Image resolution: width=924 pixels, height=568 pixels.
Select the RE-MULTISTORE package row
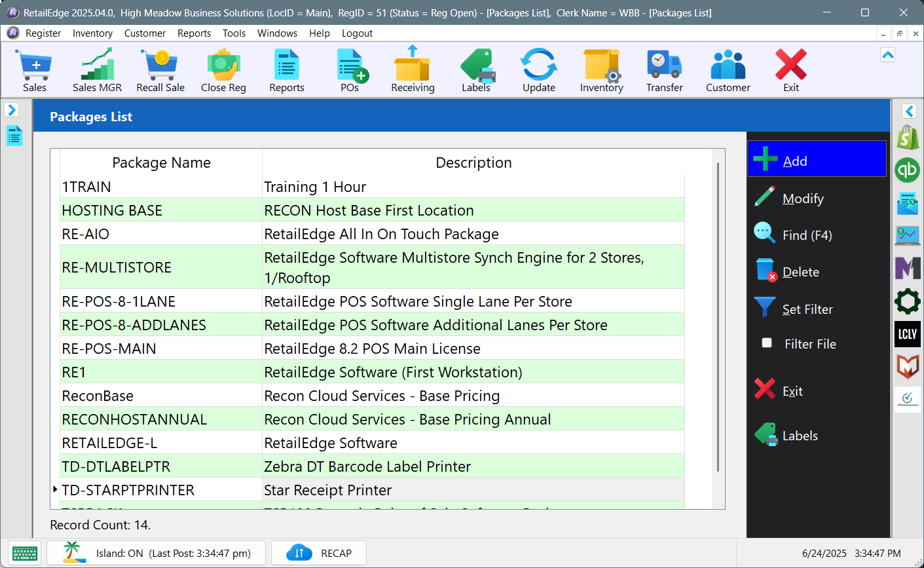[x=372, y=267]
